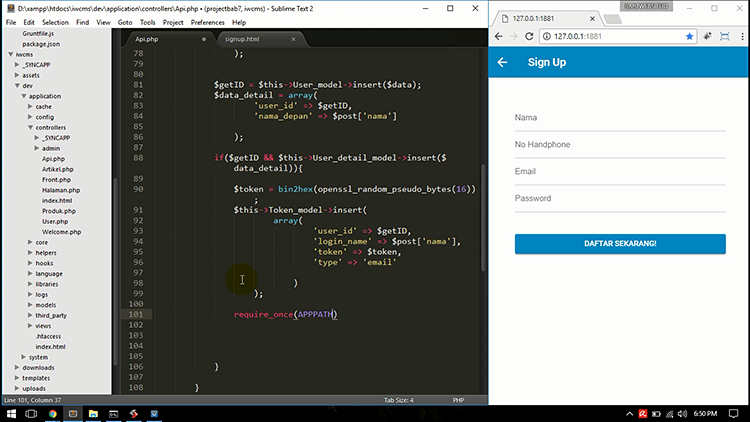The image size is (750, 422).
Task: Open User.php in the sidebar
Action: pos(55,222)
